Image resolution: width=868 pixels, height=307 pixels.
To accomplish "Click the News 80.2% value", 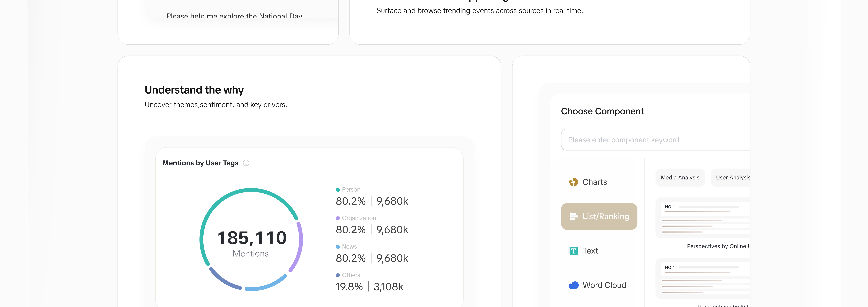I will point(350,258).
